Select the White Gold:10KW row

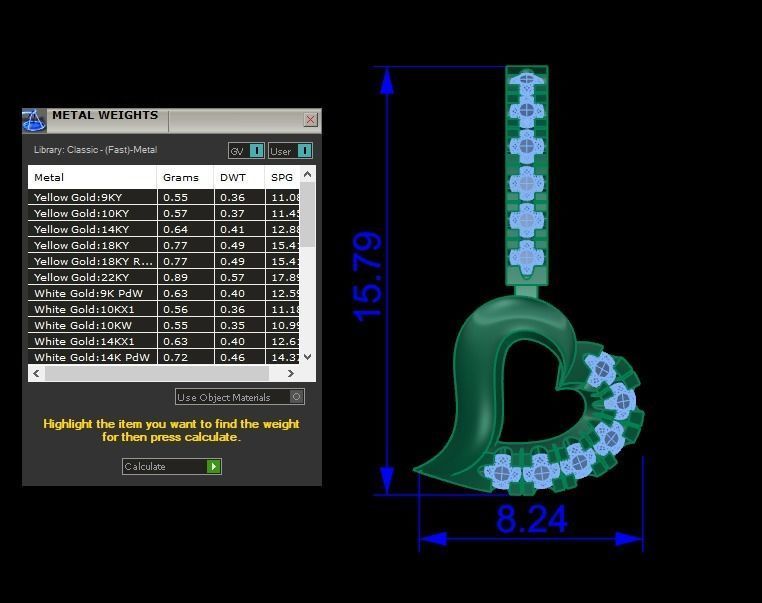[164, 326]
